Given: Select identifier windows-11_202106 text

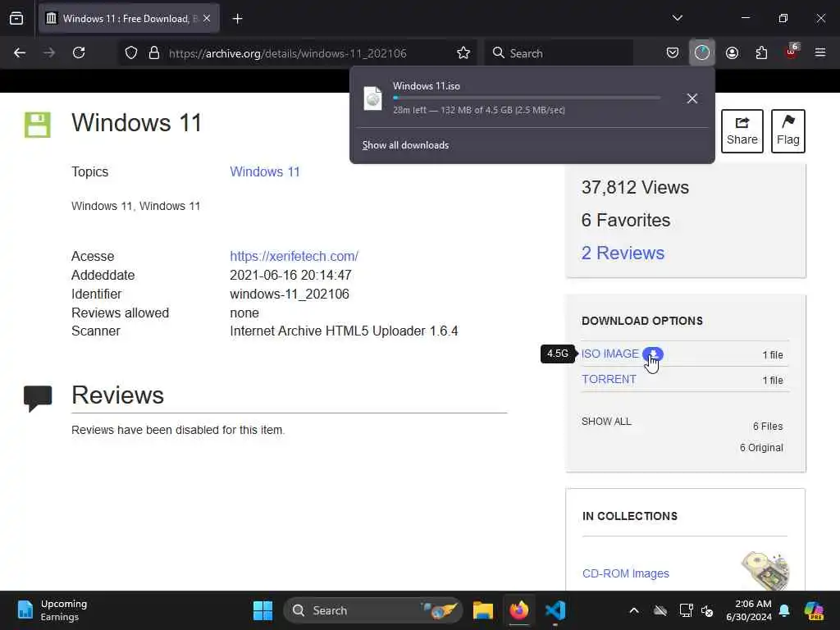Looking at the screenshot, I should click(290, 294).
